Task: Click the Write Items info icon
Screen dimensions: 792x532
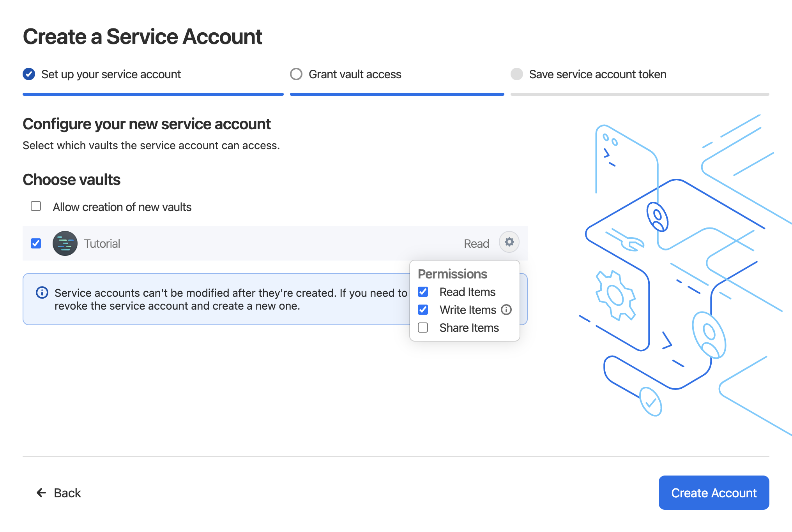Action: click(x=506, y=310)
